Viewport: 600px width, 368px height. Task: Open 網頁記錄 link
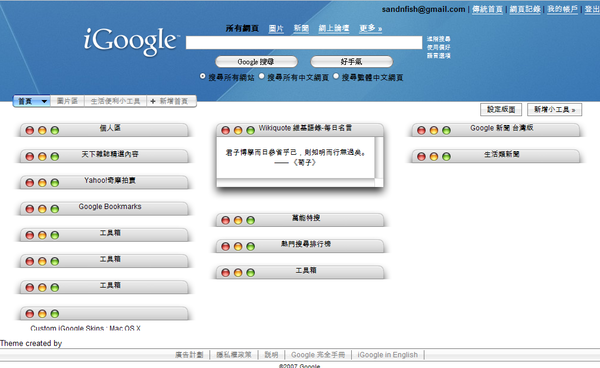(x=525, y=9)
